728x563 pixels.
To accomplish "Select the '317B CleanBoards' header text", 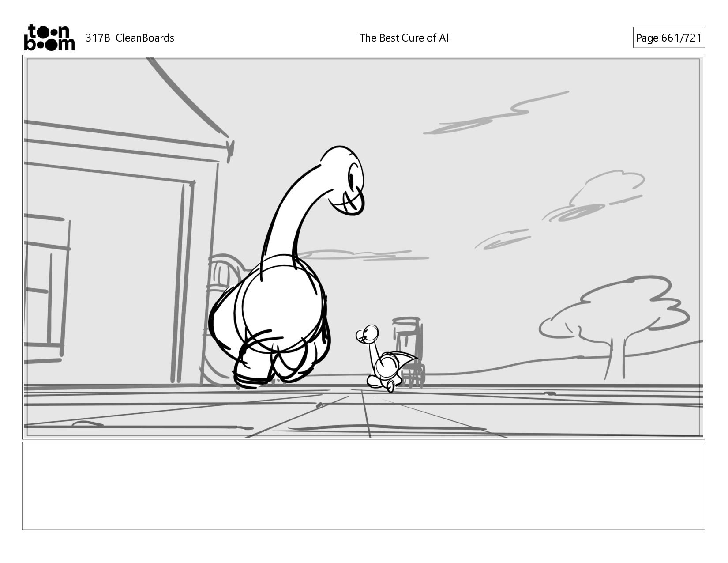I will click(x=130, y=38).
